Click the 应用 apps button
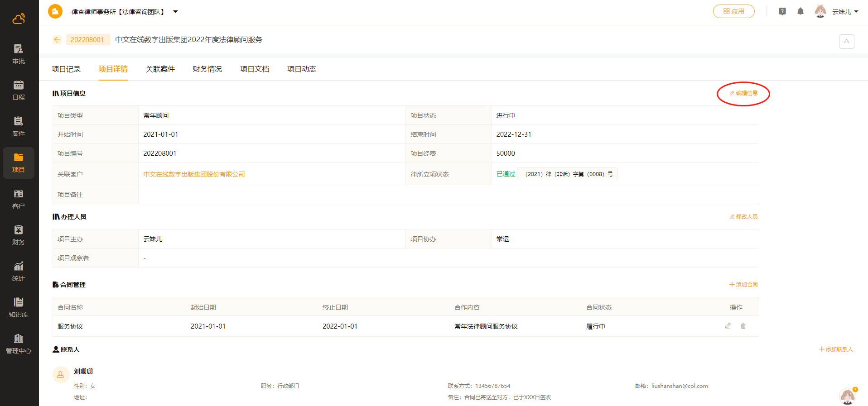The image size is (868, 406). [733, 11]
